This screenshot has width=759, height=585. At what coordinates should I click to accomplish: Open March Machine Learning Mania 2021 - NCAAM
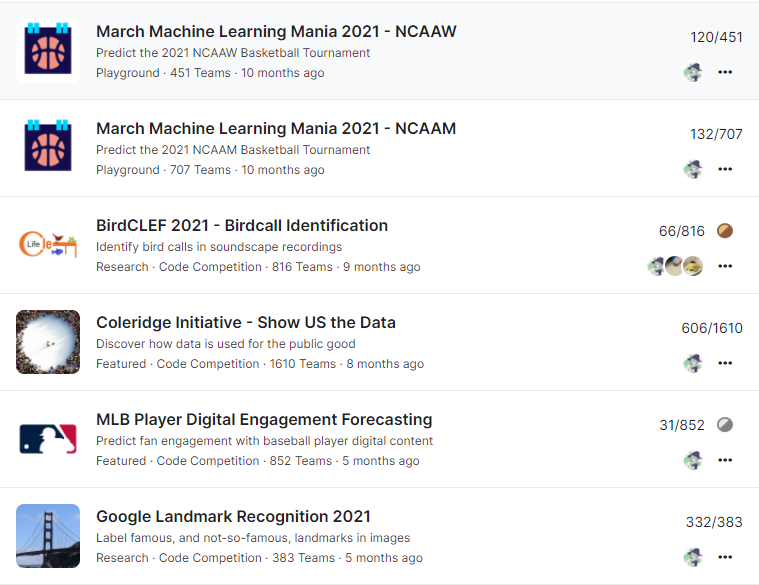click(276, 128)
